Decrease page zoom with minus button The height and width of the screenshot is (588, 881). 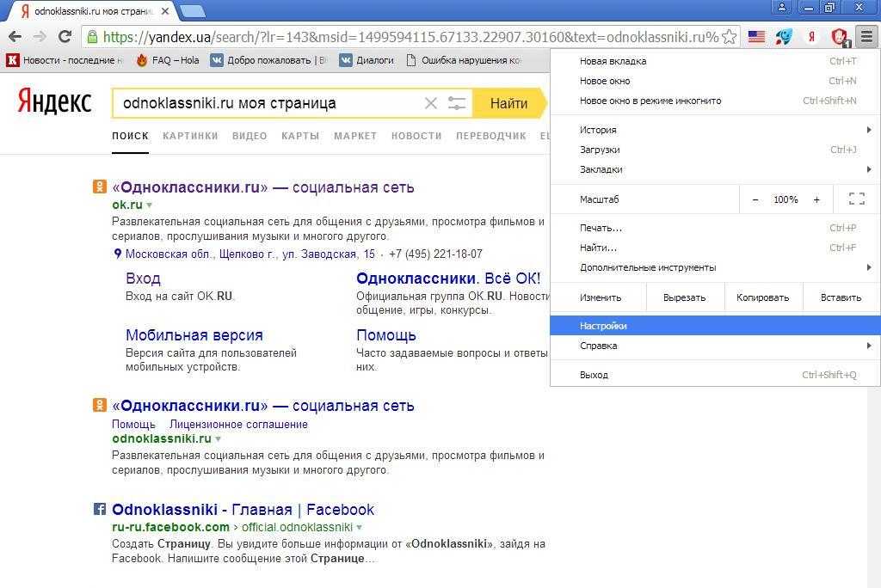click(x=755, y=199)
